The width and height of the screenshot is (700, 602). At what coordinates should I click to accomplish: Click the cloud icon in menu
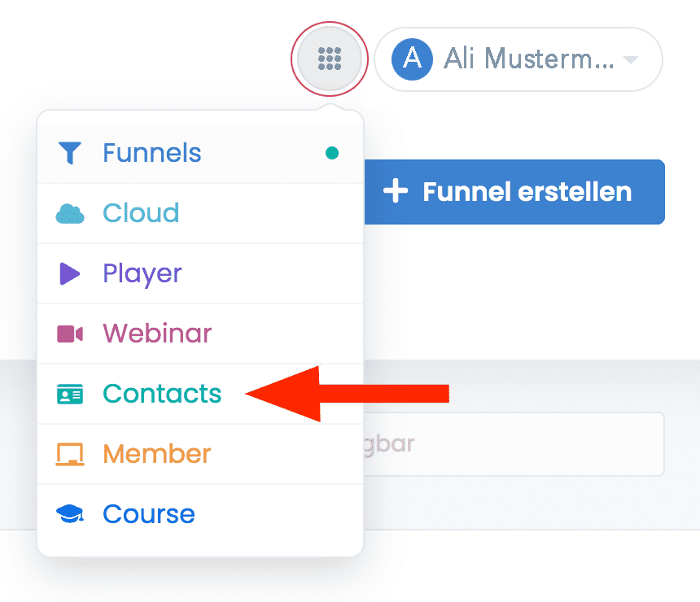tap(70, 214)
